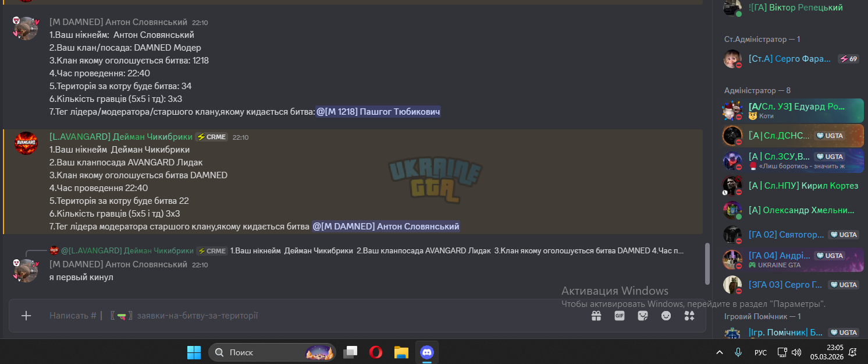Click the CRME tag in the reply preview
Viewport: 868px width, 364px height.
(x=212, y=251)
